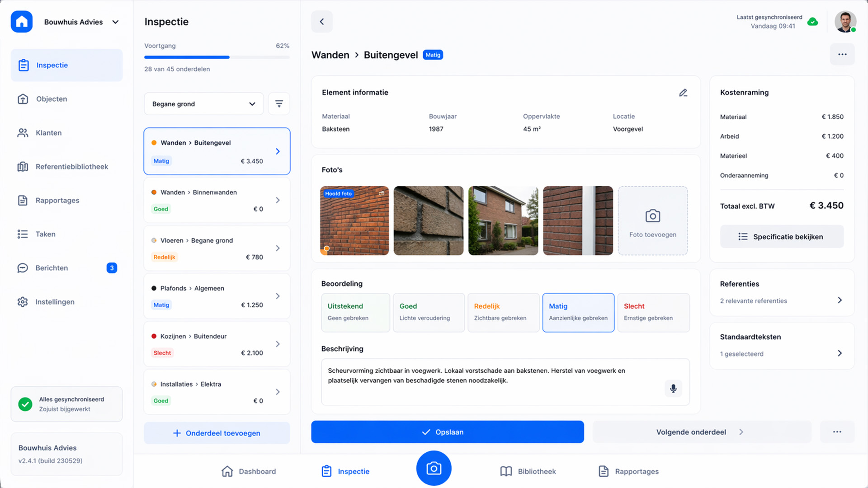This screenshot has height=488, width=868.
Task: Expand the Standaardteksten panel chevron
Action: point(840,353)
